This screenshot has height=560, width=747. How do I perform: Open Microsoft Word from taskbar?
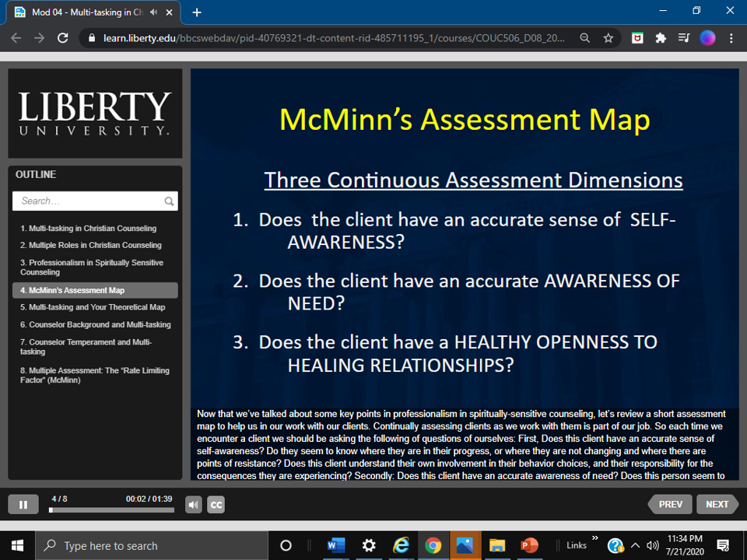point(336,546)
